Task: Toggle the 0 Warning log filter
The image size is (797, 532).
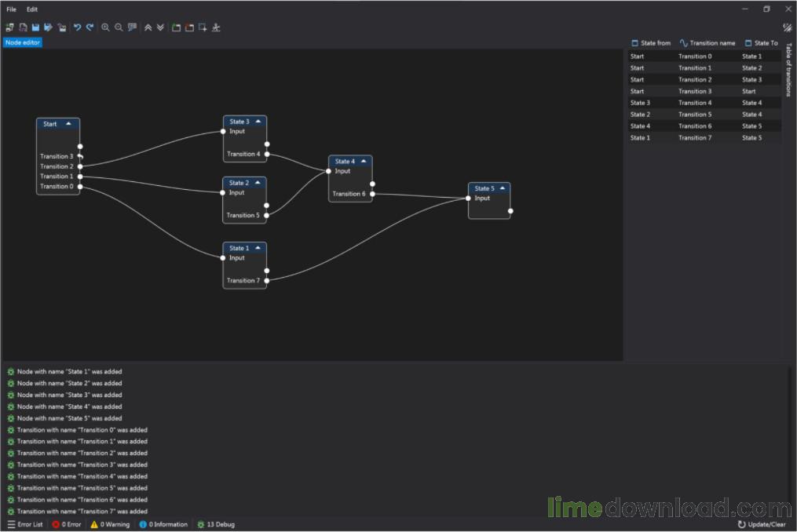Action: 110,524
